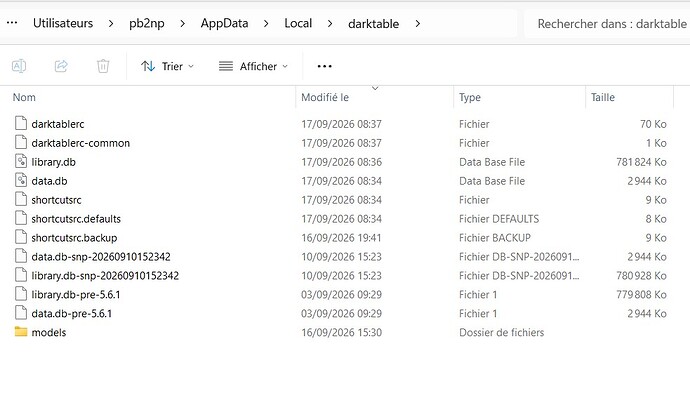Show hidden breadcrumb path ellipsis
This screenshot has width=690, height=397.
(x=12, y=23)
